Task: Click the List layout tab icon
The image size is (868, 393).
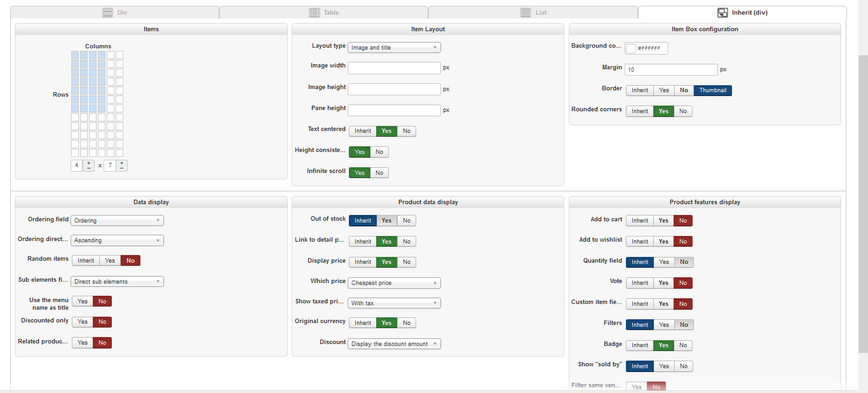Action: coord(526,13)
